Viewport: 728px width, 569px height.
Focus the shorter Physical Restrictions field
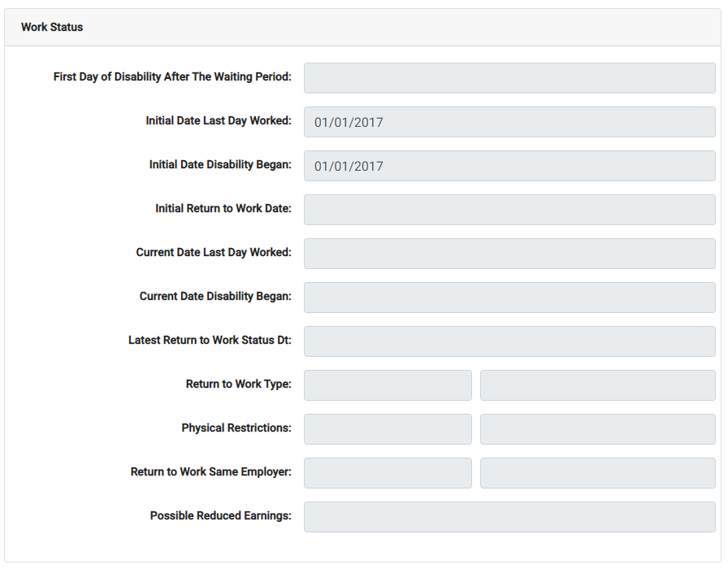(388, 429)
